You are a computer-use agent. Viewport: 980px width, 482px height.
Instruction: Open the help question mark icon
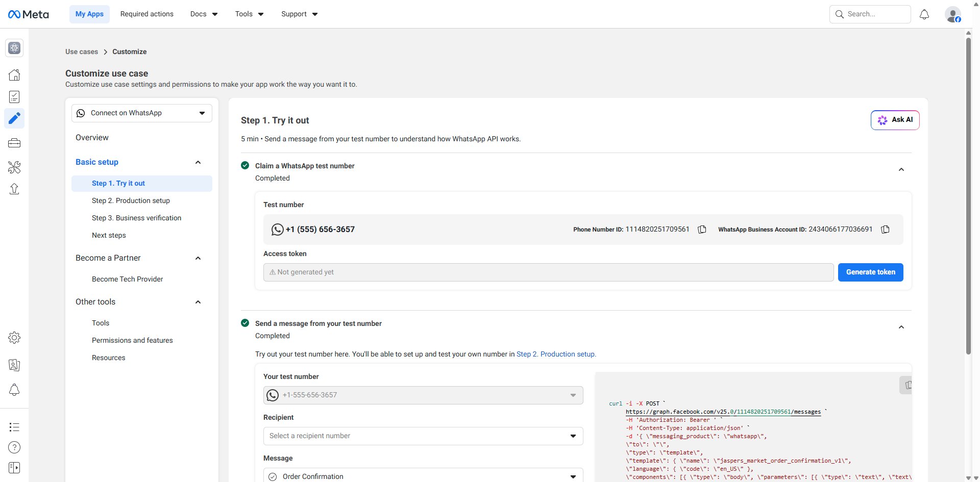pyautogui.click(x=14, y=447)
